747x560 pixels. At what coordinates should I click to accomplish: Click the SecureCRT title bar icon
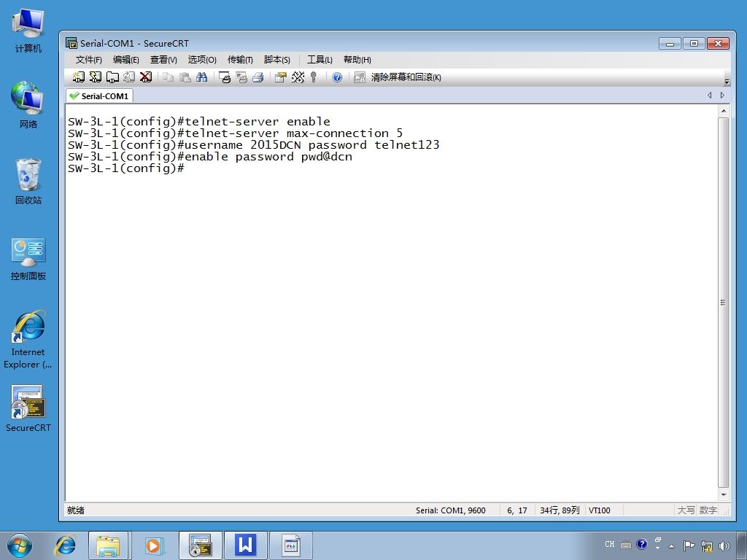[x=71, y=43]
